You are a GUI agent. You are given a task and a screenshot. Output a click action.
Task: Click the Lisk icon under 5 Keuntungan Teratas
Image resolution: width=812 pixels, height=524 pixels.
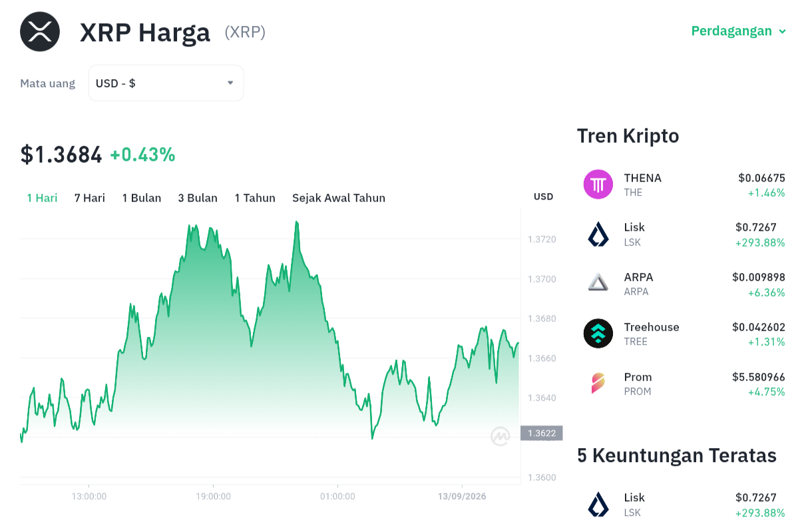pyautogui.click(x=598, y=505)
